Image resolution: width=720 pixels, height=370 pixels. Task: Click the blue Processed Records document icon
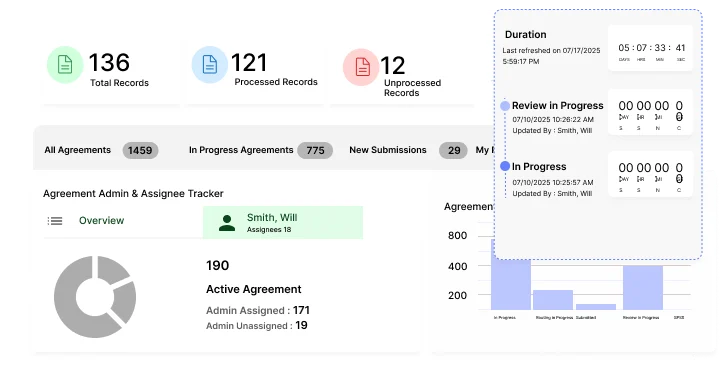point(210,65)
